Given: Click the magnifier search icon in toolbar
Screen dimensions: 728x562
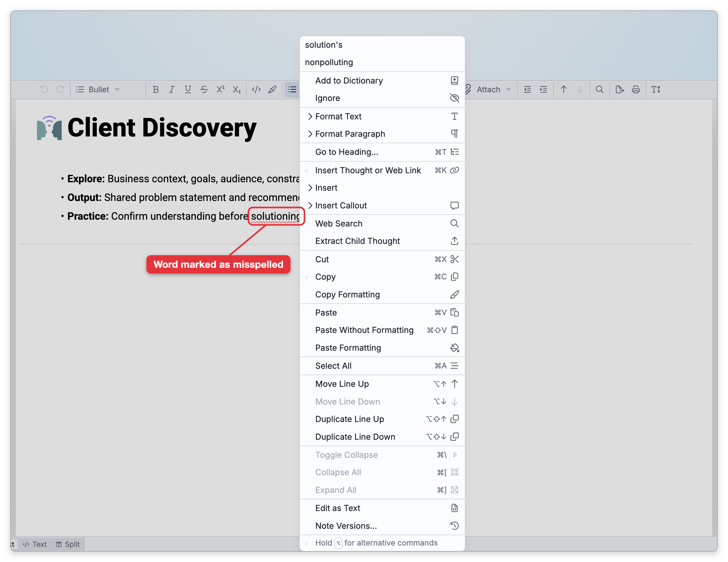Looking at the screenshot, I should click(599, 89).
